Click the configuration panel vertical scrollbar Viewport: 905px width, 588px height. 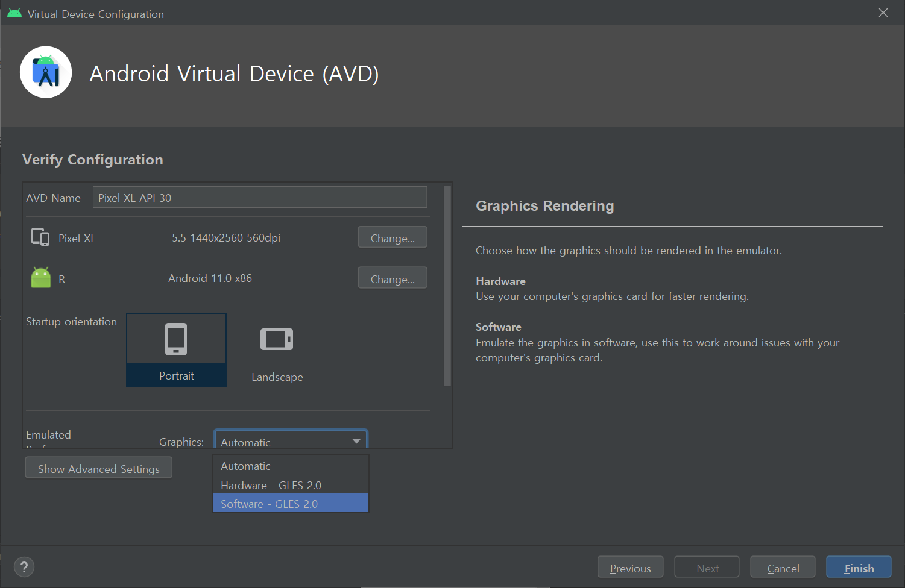(447, 286)
